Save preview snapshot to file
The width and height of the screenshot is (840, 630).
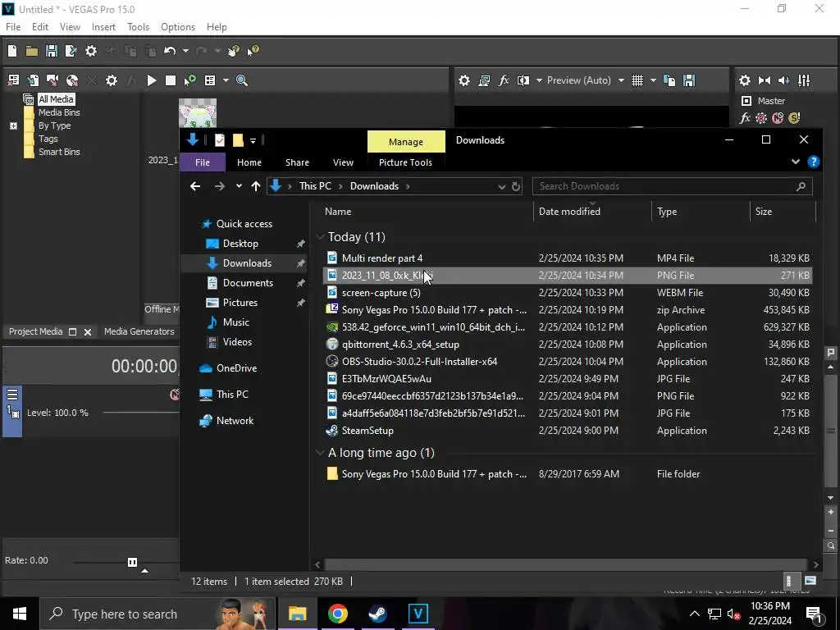pyautogui.click(x=689, y=80)
